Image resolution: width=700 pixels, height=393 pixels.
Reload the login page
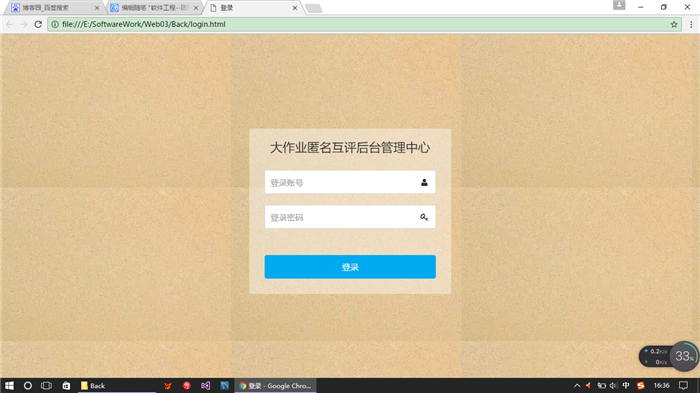pos(38,24)
